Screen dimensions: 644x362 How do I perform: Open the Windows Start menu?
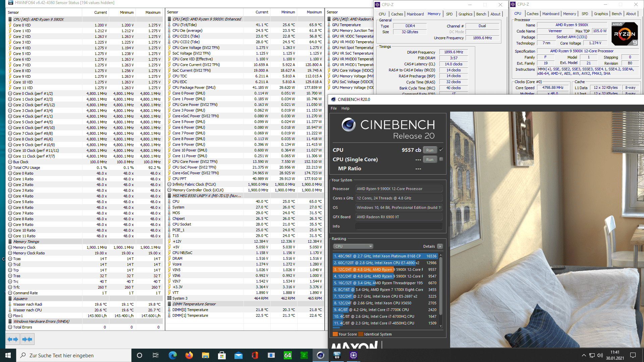pyautogui.click(x=8, y=355)
